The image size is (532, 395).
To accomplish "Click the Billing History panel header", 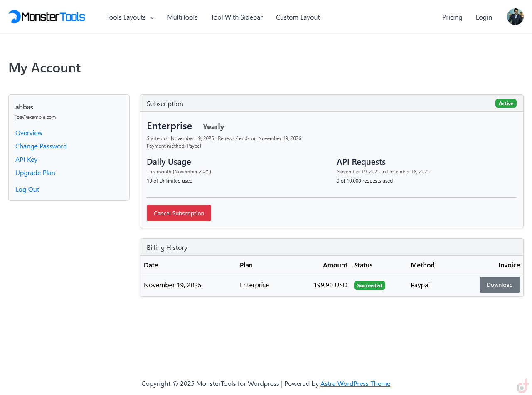I will (331, 247).
